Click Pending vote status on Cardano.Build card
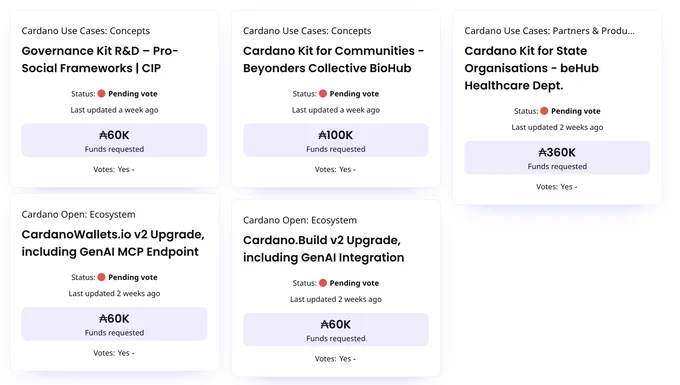The width and height of the screenshot is (680, 385). tap(354, 283)
